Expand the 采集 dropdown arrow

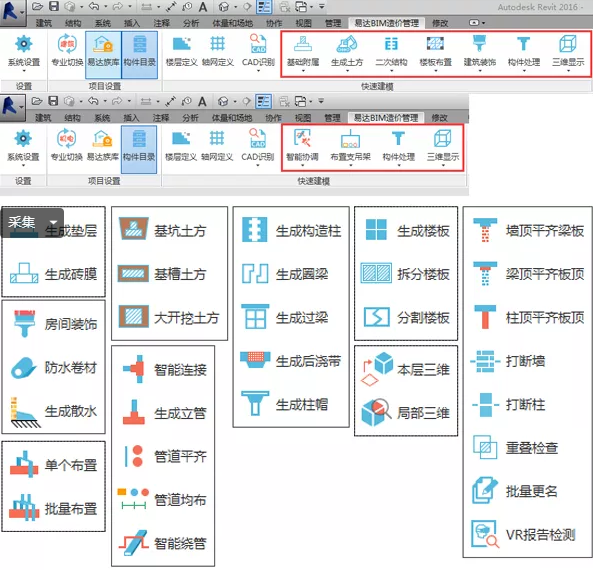[x=53, y=222]
